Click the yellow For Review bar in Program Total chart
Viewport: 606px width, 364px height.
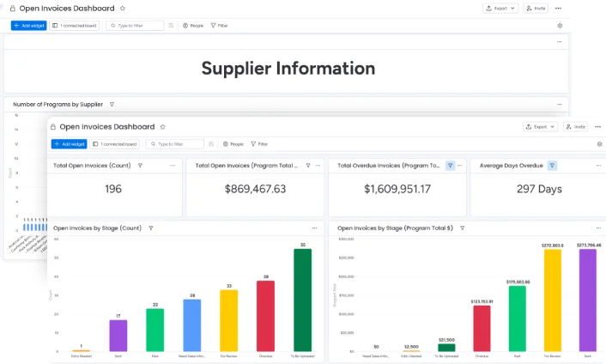coord(553,300)
